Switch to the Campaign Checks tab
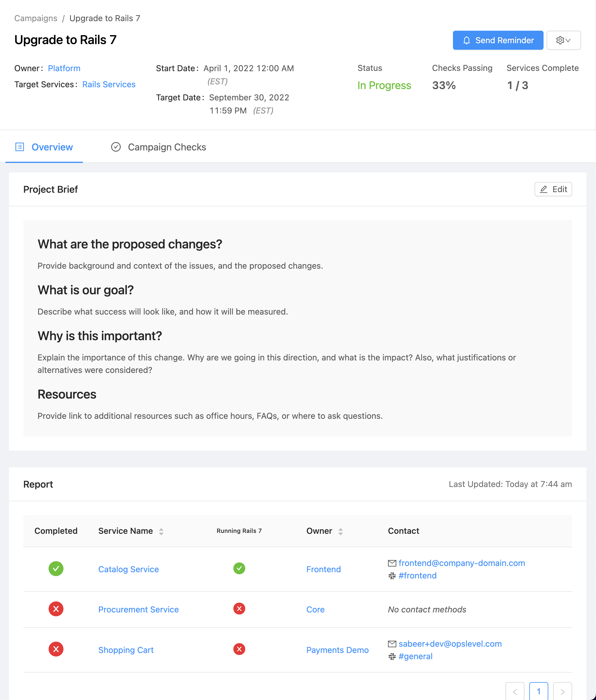This screenshot has width=596, height=700. click(x=158, y=147)
